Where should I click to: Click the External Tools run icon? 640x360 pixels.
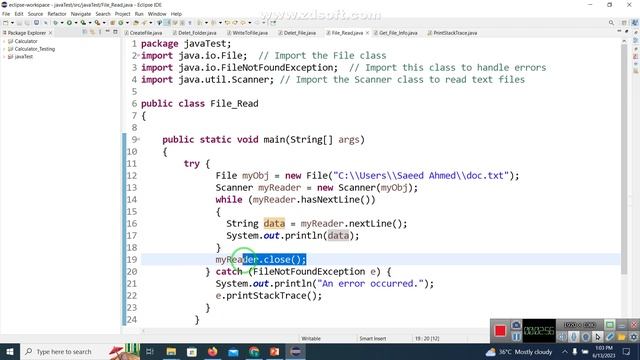(97, 23)
